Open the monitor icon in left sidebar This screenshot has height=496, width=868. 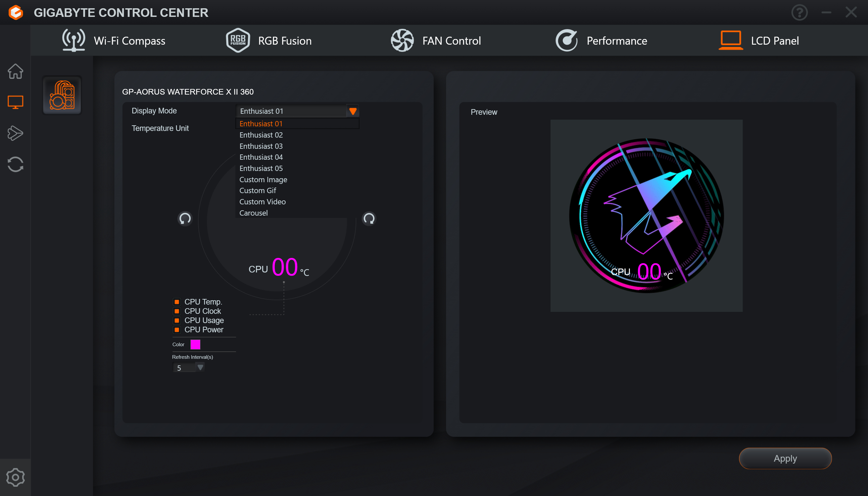[15, 102]
